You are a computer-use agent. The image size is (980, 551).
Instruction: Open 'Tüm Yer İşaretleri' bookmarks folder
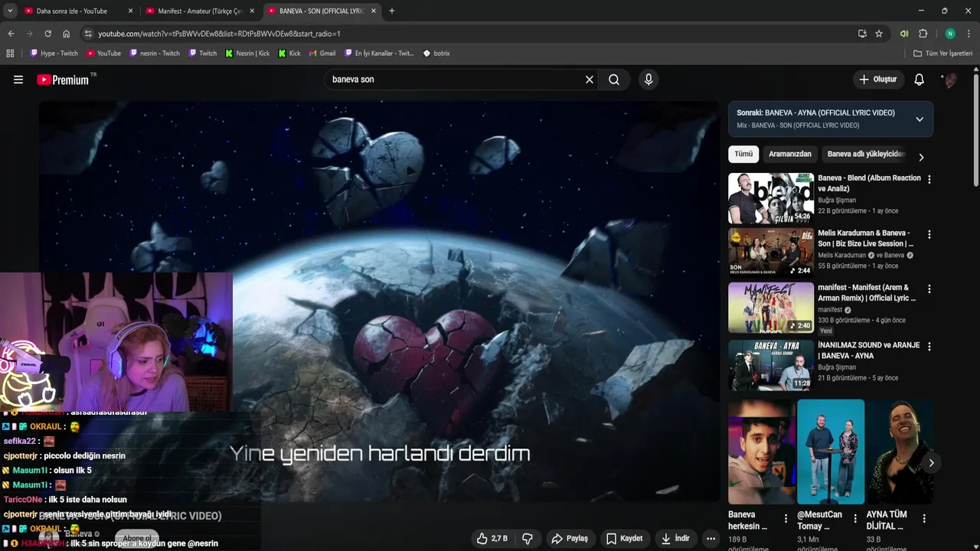[x=943, y=54]
